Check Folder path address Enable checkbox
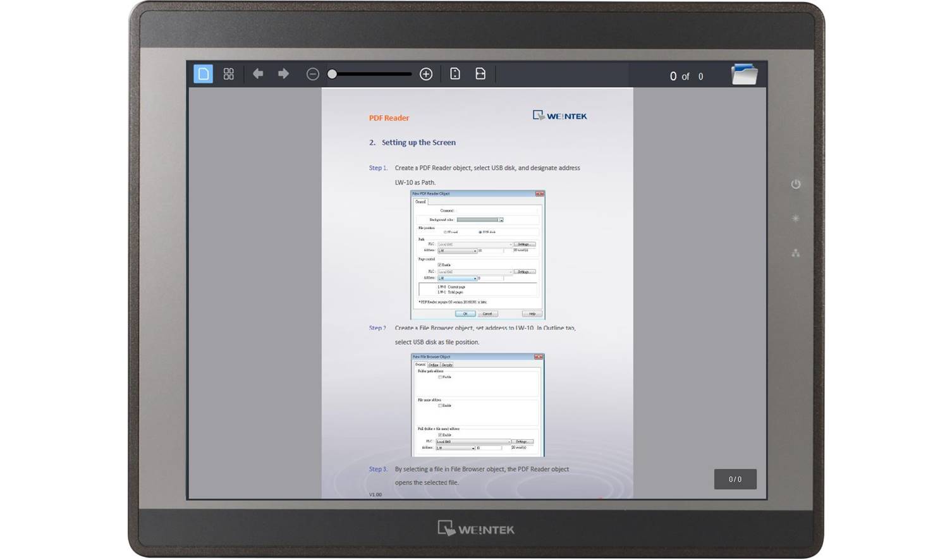 click(440, 377)
